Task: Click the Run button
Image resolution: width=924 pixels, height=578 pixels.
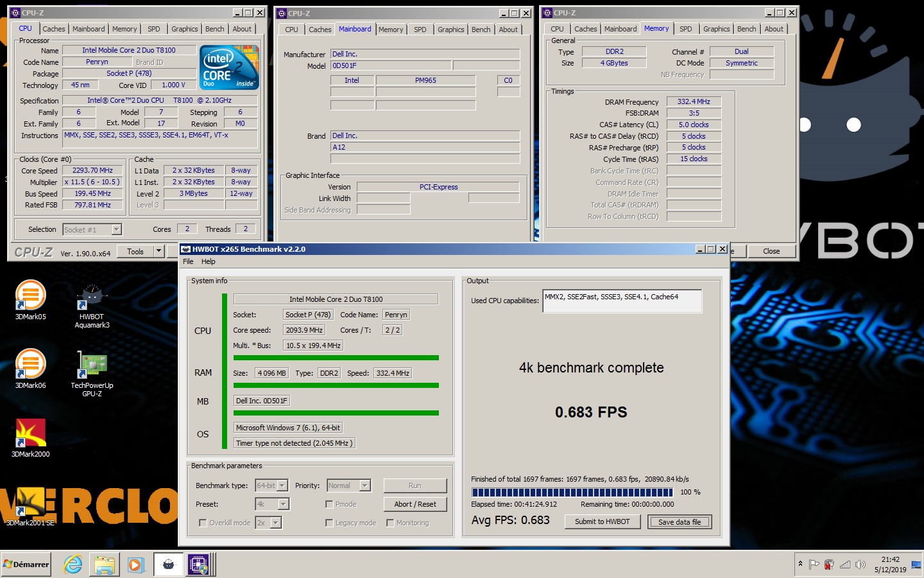Action: click(415, 486)
